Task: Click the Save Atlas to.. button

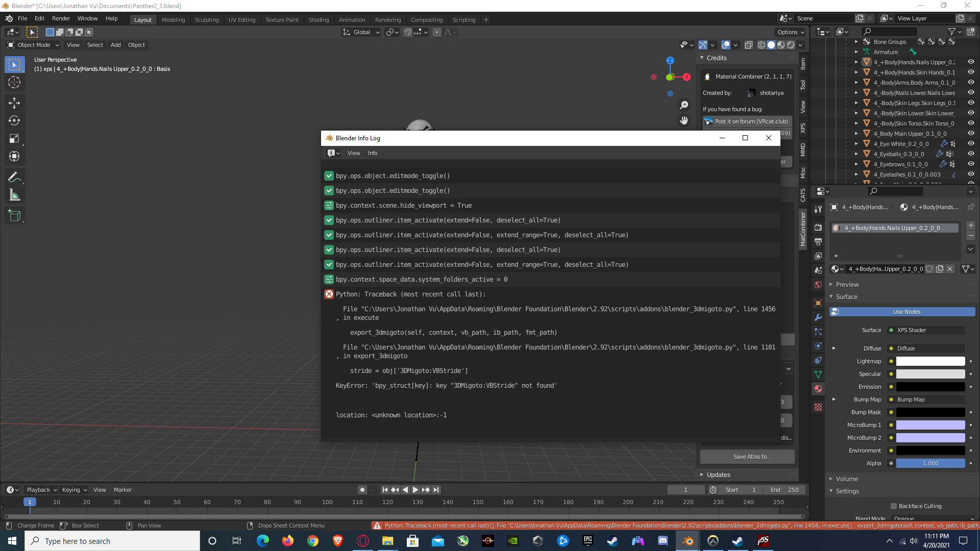Action: [x=747, y=457]
